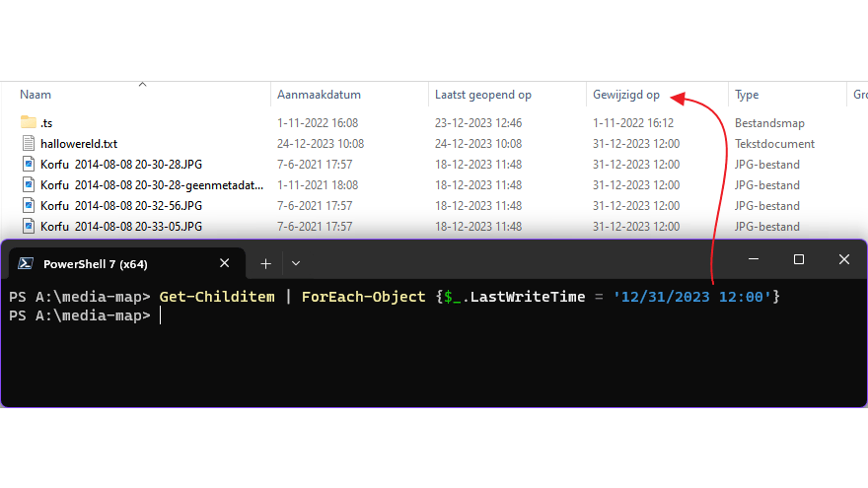Click the sort arrow above the Naam column
Screen dimensions: 868x488
point(142,85)
